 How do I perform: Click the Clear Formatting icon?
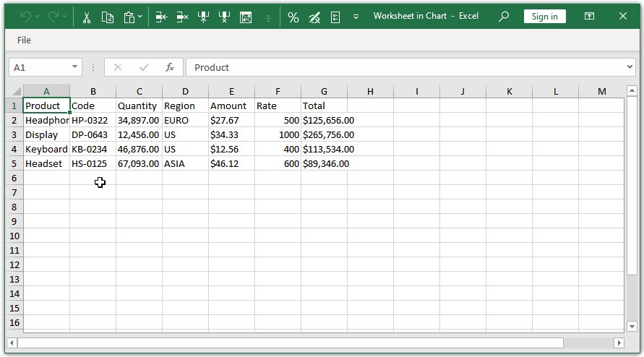(x=314, y=17)
